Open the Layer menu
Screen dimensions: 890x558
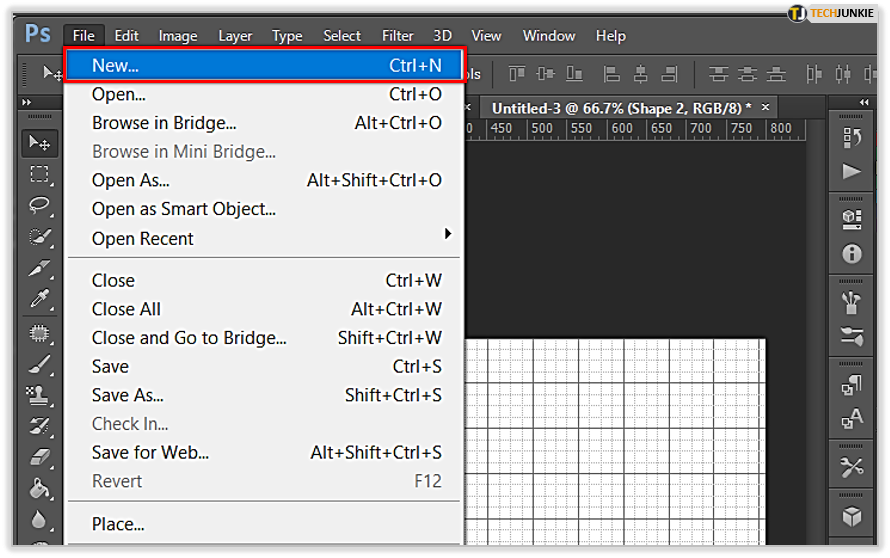click(x=235, y=36)
